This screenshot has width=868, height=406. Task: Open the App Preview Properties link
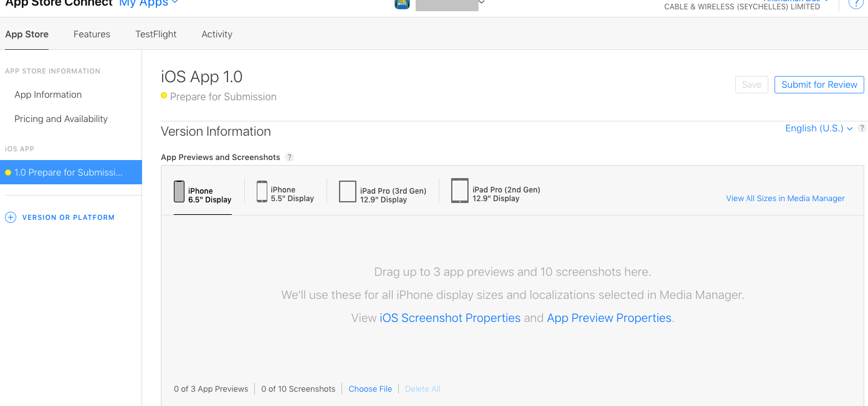pyautogui.click(x=609, y=318)
